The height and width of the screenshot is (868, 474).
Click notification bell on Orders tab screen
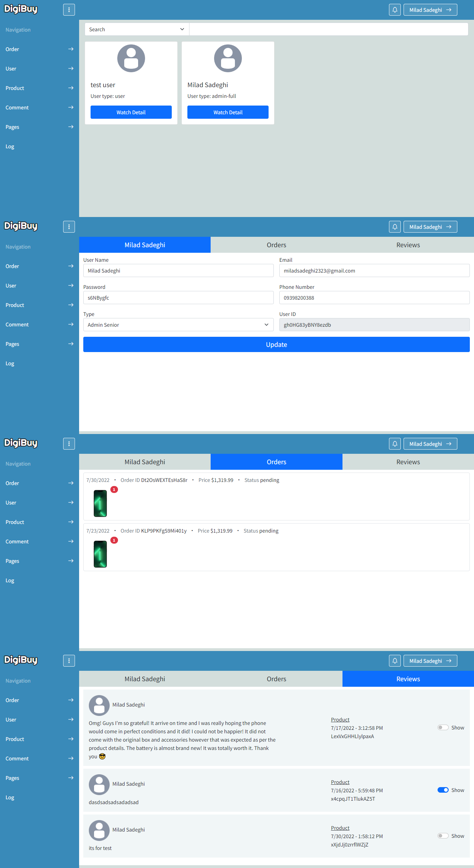pyautogui.click(x=395, y=444)
